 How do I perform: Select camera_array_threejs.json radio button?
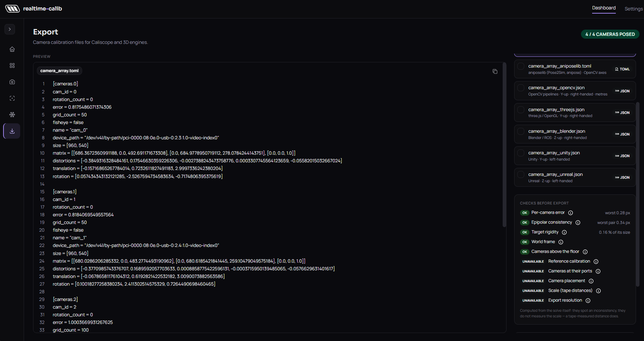click(x=521, y=110)
